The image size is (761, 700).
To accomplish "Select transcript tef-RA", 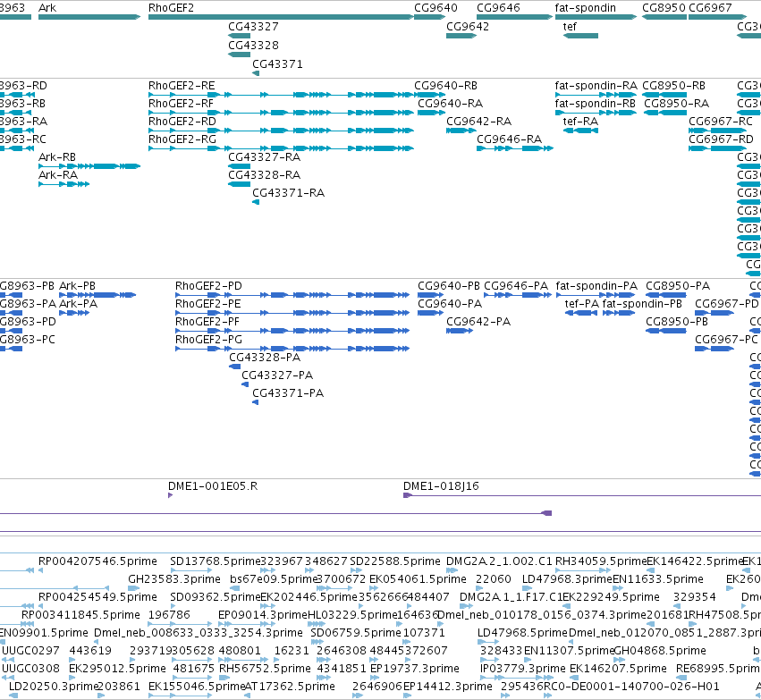I will click(580, 122).
